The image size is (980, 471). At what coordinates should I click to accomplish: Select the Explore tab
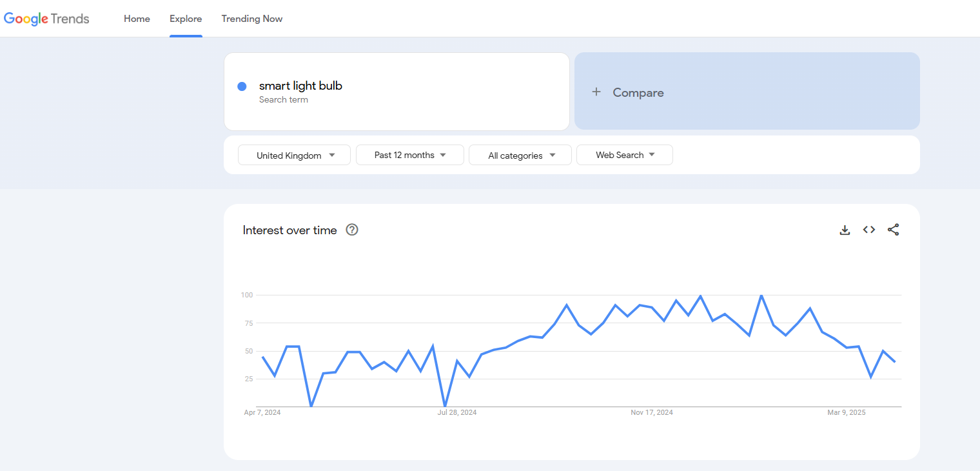coord(186,19)
